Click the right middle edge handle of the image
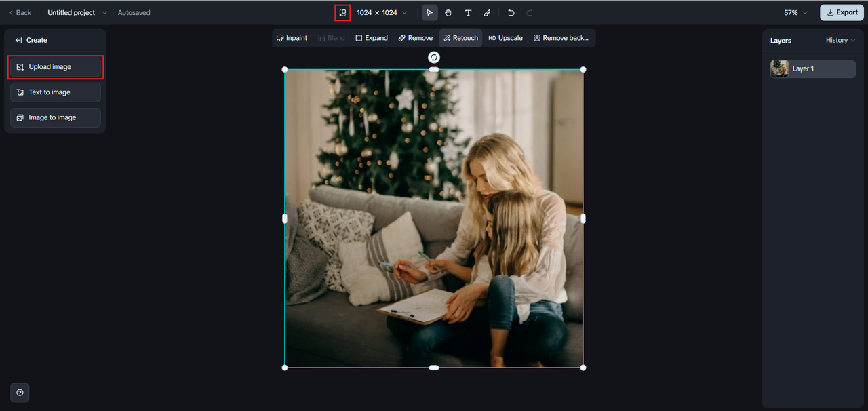 (x=583, y=218)
